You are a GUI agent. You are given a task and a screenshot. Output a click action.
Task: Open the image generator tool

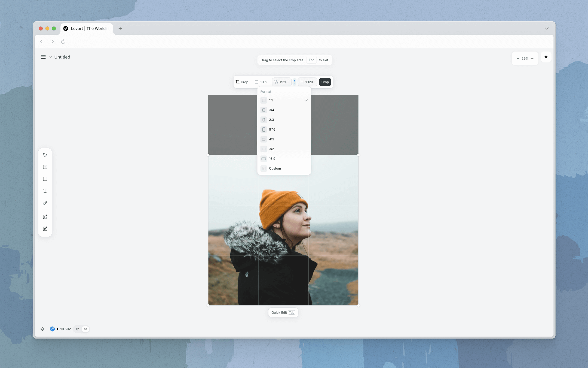click(x=45, y=217)
